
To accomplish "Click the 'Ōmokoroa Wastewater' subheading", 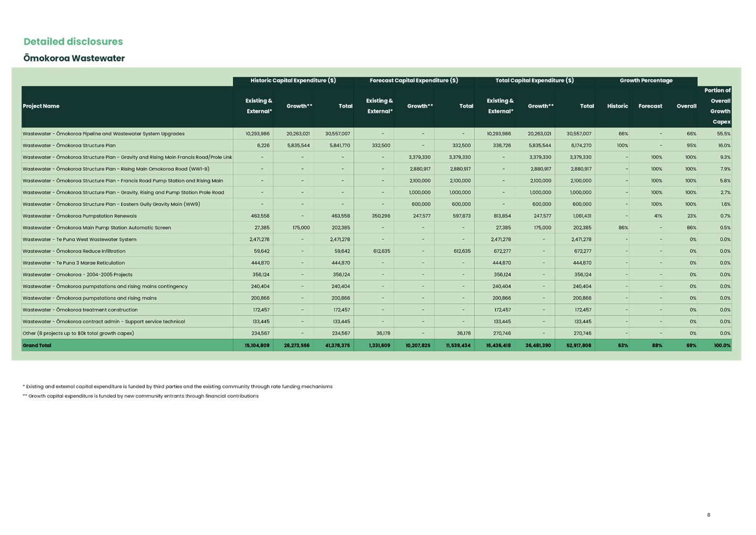I will [x=74, y=58].
